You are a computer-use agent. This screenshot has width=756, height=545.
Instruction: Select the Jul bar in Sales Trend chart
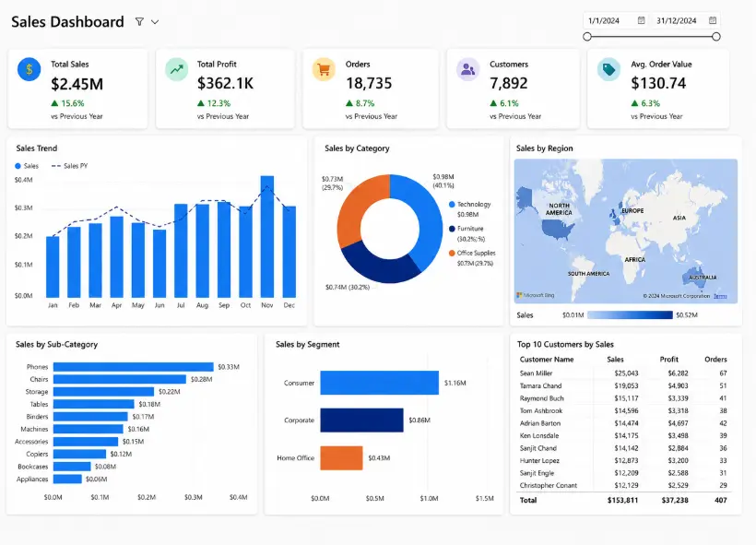[x=181, y=251]
